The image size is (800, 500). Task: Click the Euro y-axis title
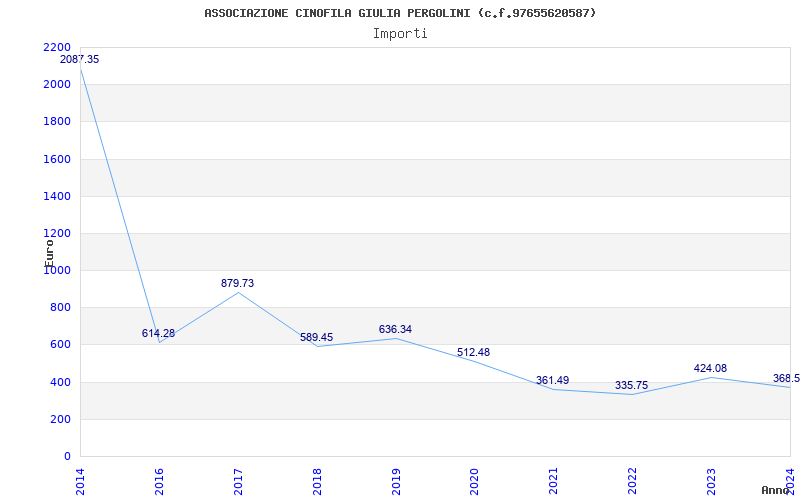click(x=49, y=254)
